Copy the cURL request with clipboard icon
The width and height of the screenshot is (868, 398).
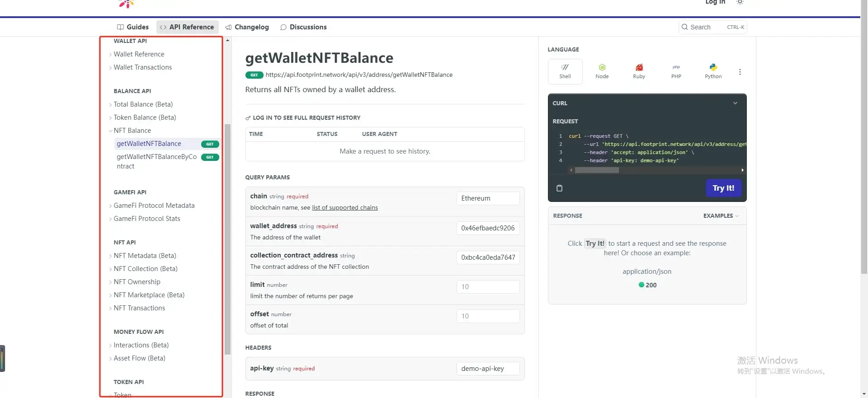click(559, 188)
